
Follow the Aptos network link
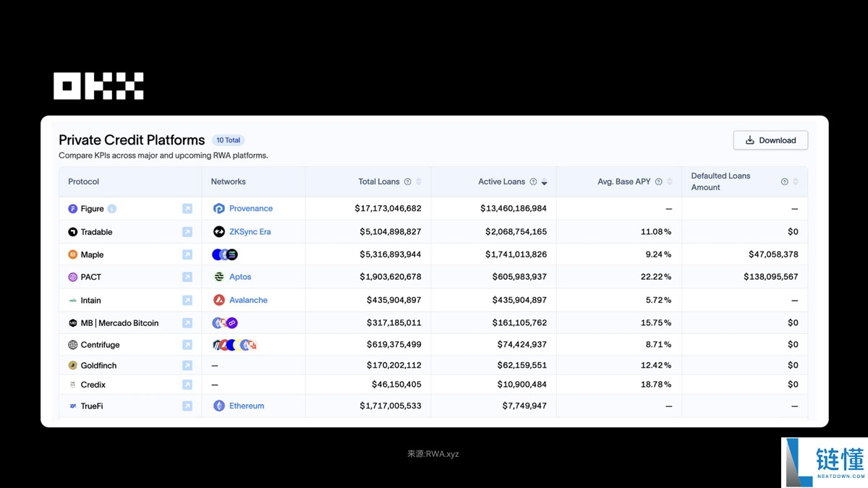coord(240,277)
